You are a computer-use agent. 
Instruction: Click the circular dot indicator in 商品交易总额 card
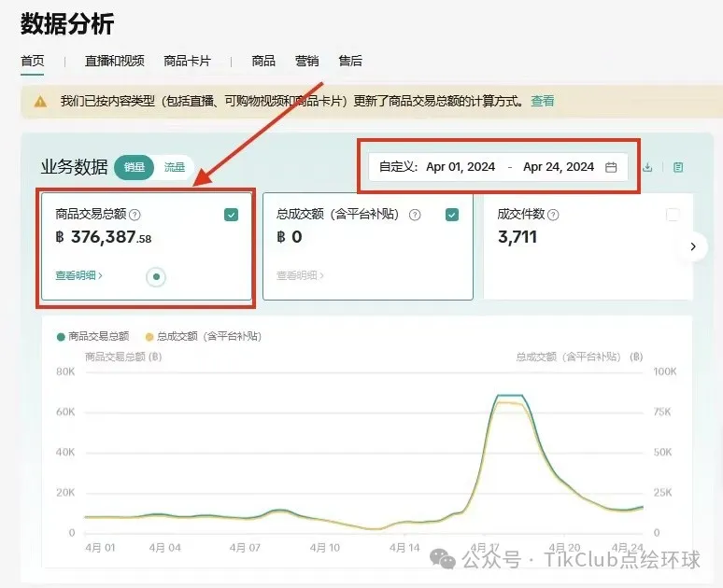point(156,276)
